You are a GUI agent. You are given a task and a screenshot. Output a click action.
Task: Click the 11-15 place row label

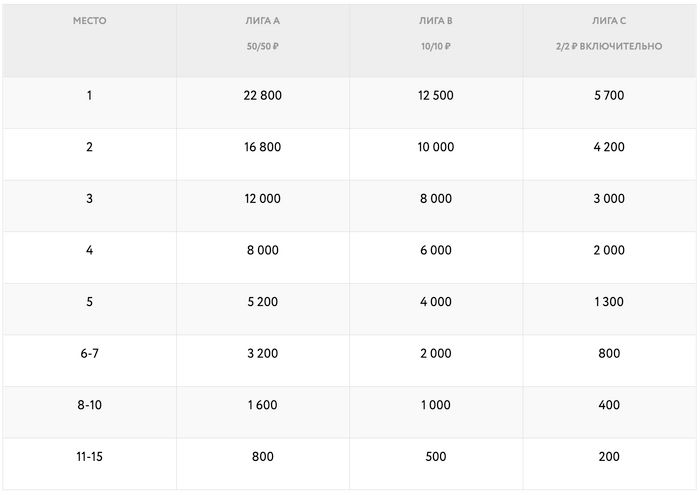point(89,457)
